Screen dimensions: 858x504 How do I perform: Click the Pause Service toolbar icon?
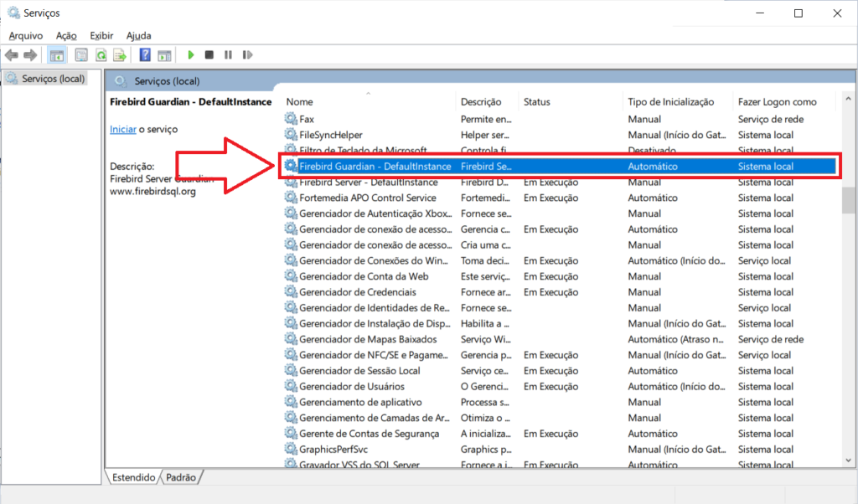(228, 55)
